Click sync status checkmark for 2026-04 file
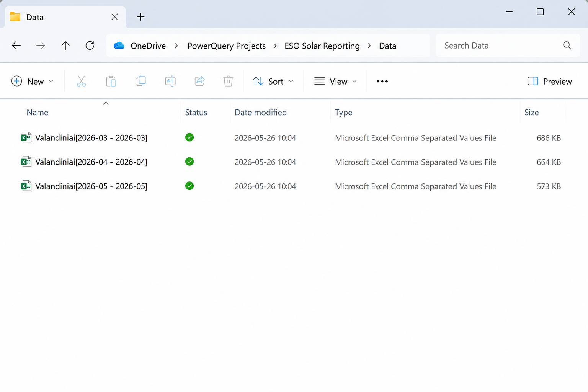This screenshot has height=392, width=588. [x=189, y=162]
